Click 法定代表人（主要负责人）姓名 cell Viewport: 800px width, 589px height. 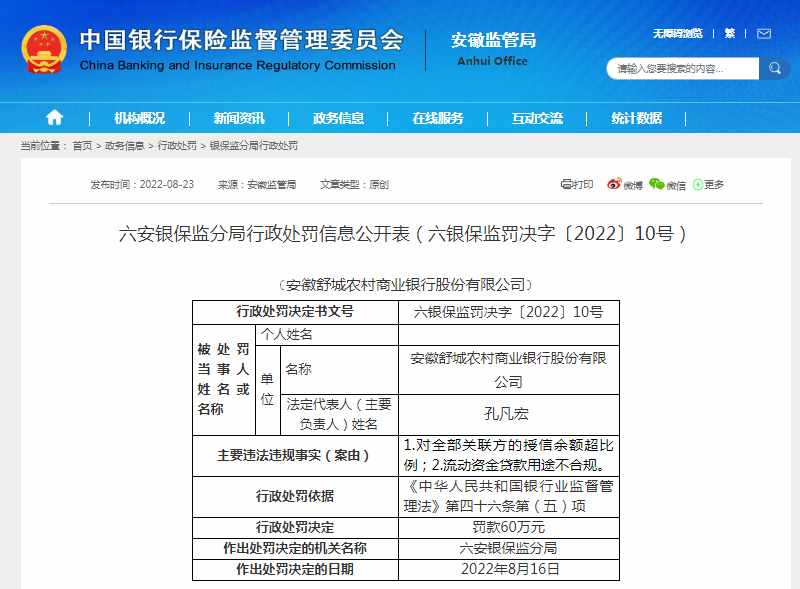339,415
